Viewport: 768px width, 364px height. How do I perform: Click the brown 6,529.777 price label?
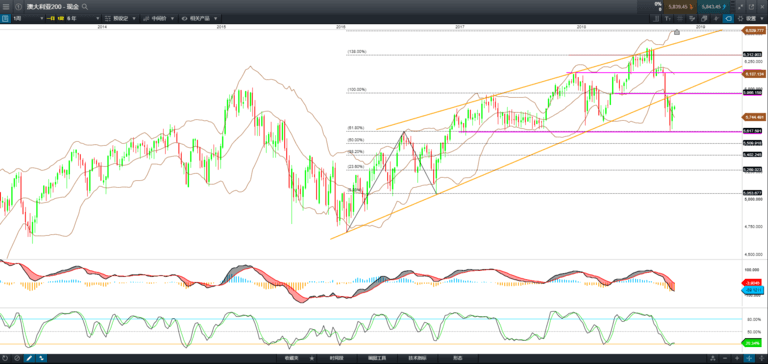coord(754,31)
